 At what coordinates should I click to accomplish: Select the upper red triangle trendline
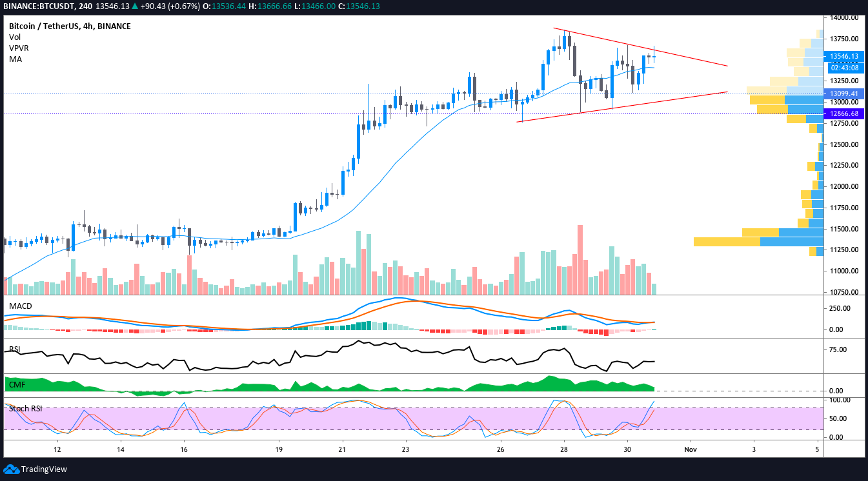point(640,46)
